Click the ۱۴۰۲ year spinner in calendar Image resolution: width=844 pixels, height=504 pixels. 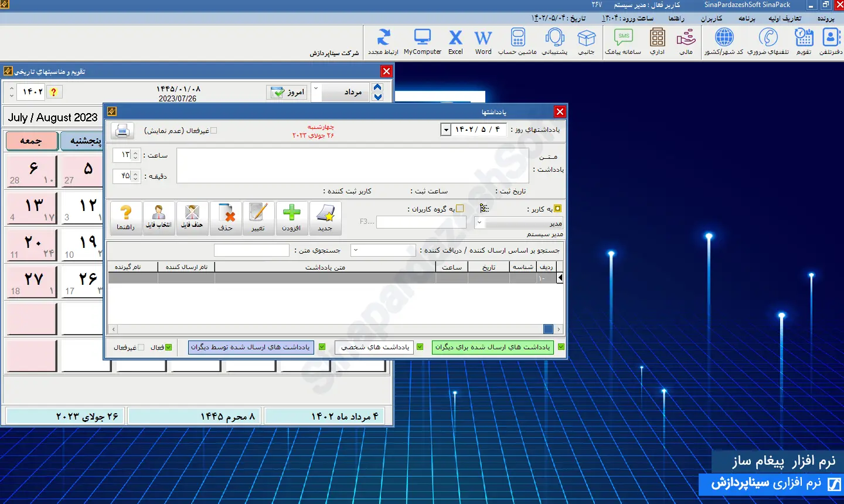point(12,92)
